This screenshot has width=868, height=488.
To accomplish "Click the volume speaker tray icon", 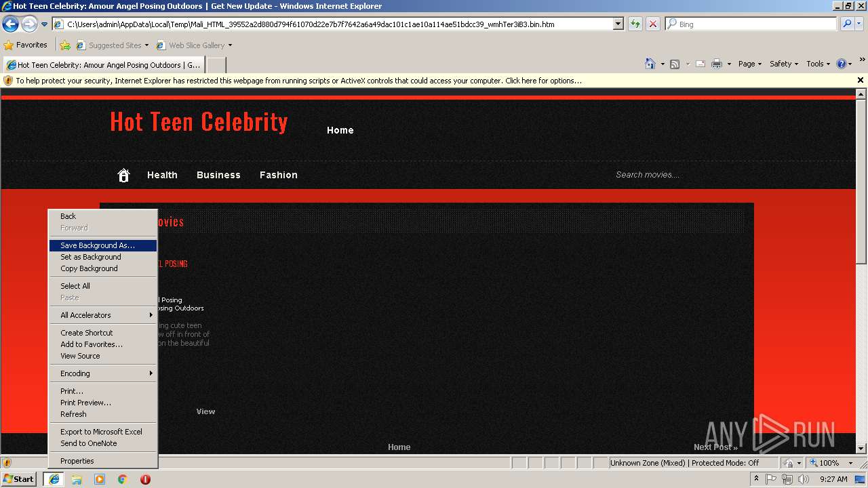I will click(x=803, y=479).
